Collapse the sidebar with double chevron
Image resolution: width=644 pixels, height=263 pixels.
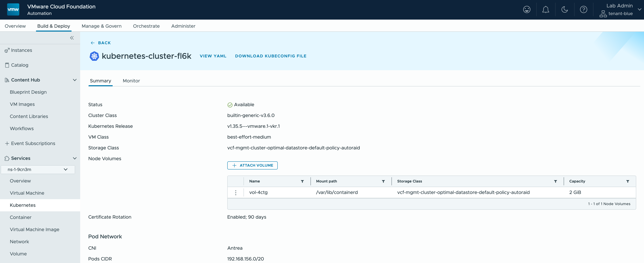point(72,38)
